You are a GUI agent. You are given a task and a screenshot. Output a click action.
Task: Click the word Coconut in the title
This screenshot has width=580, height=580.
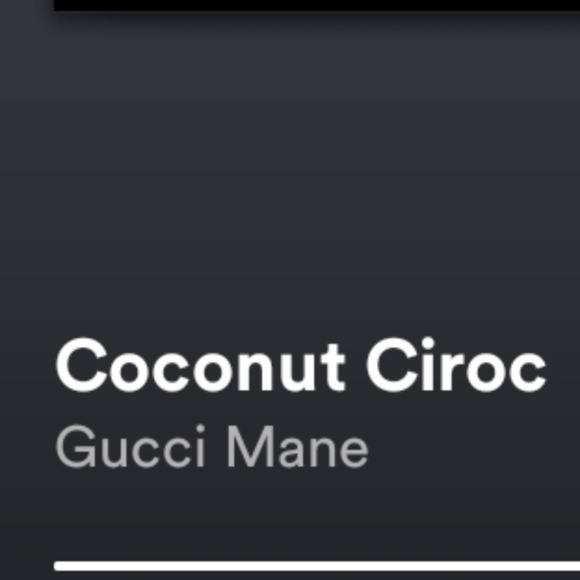click(x=201, y=365)
